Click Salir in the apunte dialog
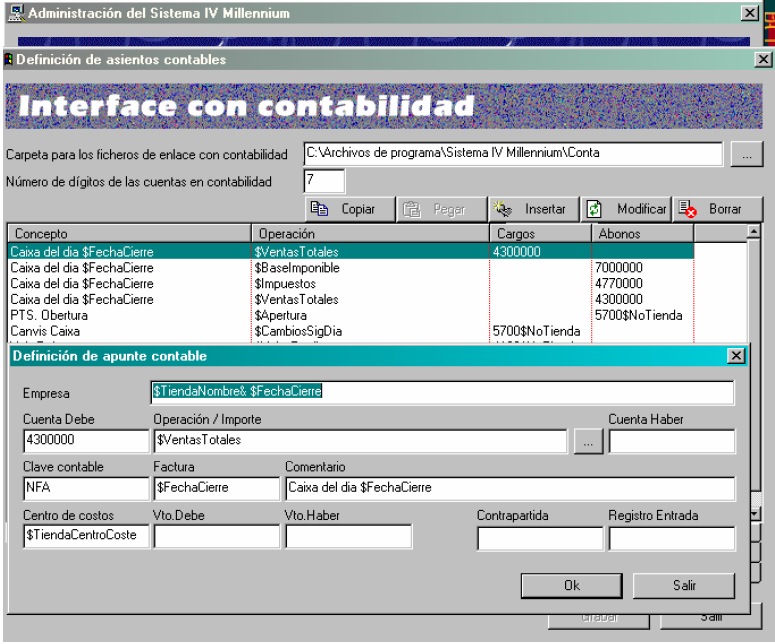775x644 pixels. point(684,585)
